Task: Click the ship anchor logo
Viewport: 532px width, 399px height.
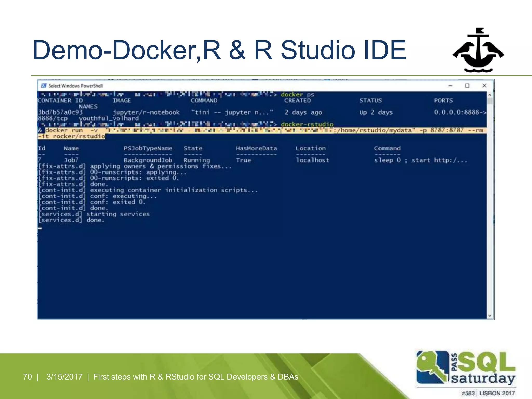Action: point(478,50)
